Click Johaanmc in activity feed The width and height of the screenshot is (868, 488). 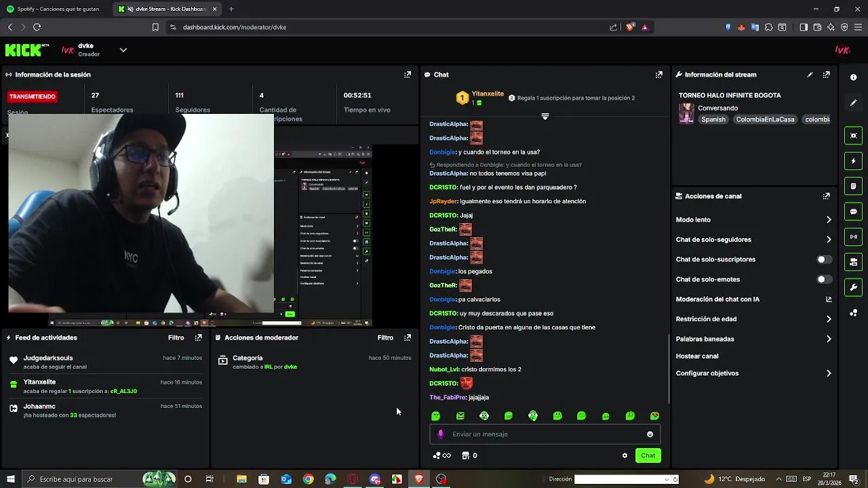(39, 407)
